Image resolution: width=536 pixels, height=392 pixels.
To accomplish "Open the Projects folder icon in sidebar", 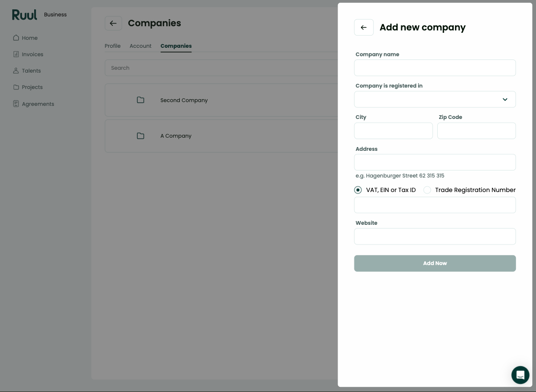I will pos(16,87).
